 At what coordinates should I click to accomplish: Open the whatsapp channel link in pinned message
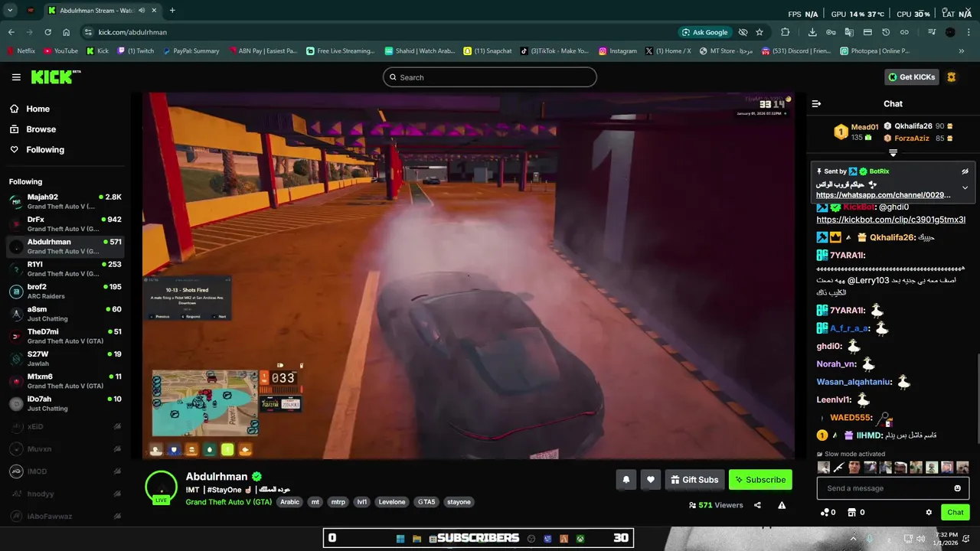click(884, 195)
